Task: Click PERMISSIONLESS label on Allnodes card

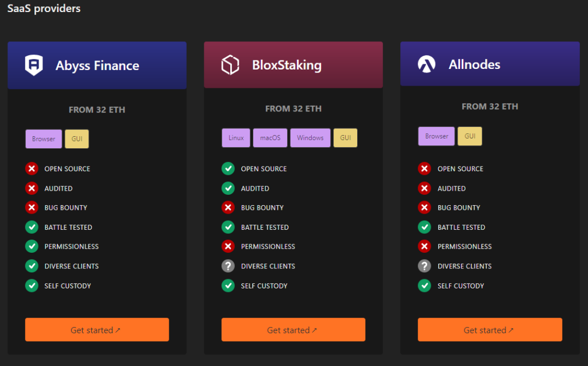Action: tap(464, 246)
